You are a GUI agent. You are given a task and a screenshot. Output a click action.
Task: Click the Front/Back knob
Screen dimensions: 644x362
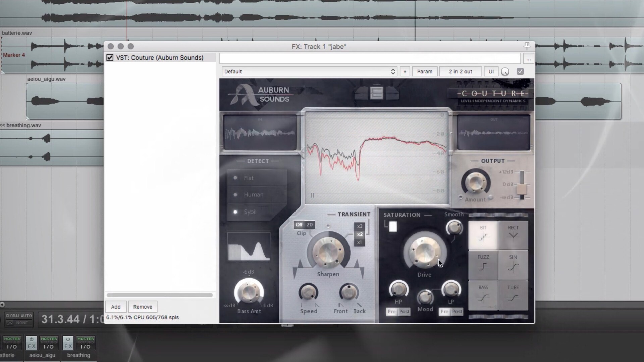point(349,292)
